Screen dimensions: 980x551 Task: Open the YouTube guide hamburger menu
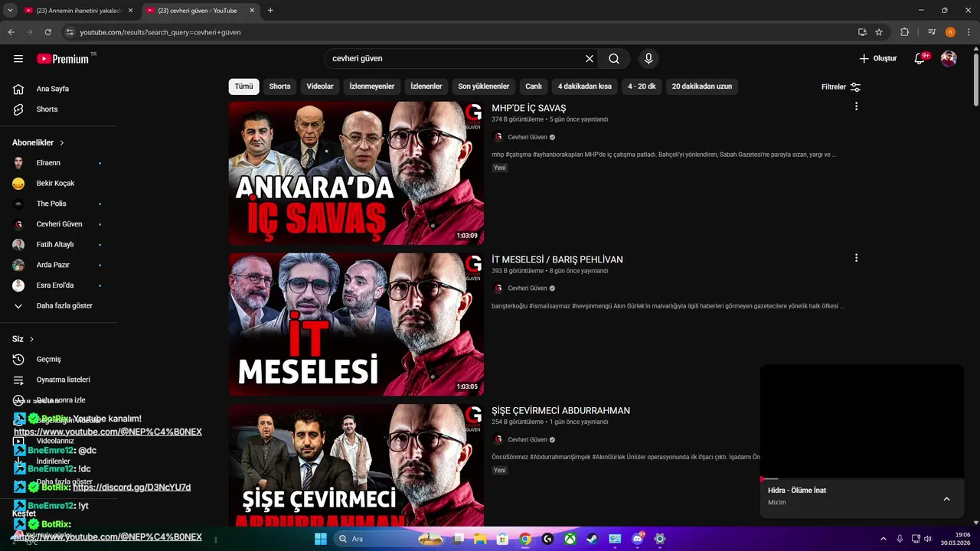click(x=18, y=59)
